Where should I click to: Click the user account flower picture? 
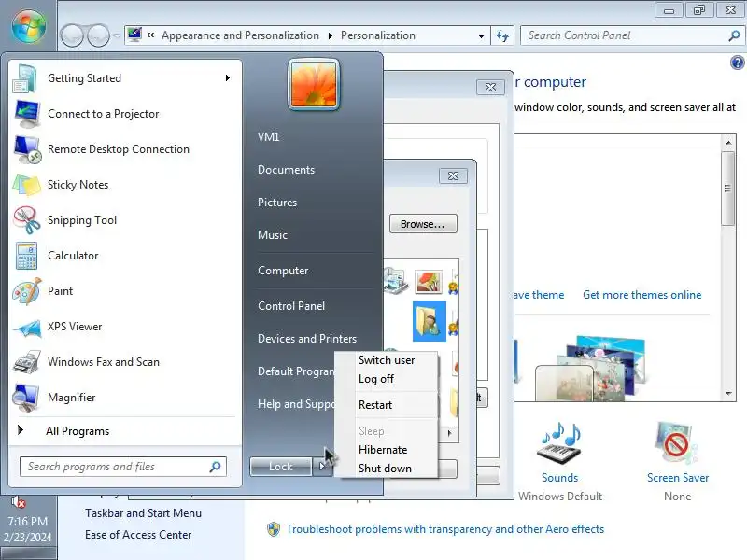point(314,84)
